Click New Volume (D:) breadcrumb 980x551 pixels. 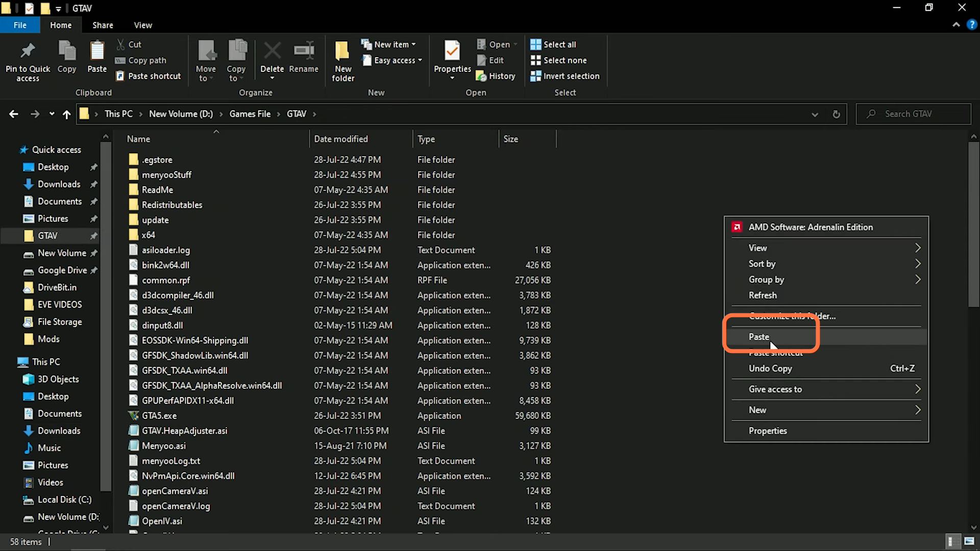tap(181, 114)
